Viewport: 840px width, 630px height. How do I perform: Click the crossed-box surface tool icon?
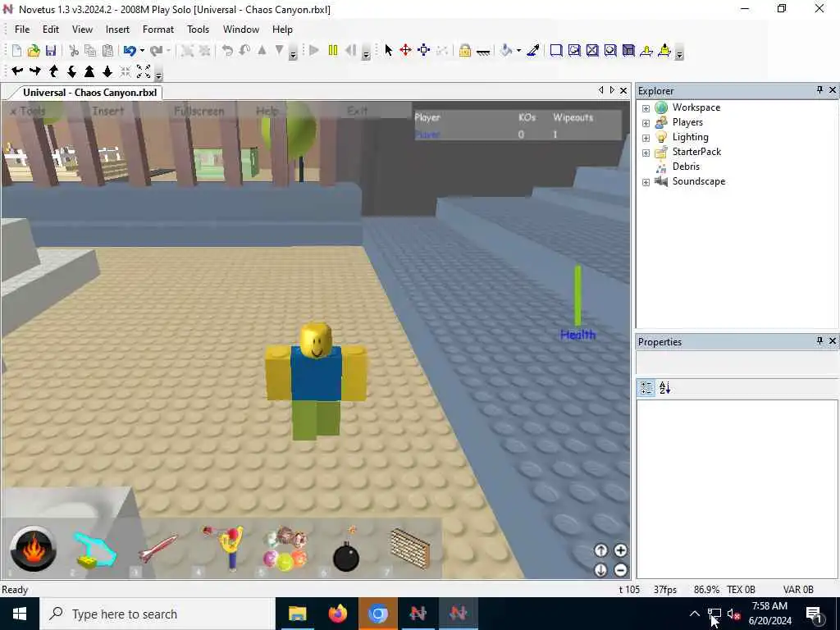point(592,50)
